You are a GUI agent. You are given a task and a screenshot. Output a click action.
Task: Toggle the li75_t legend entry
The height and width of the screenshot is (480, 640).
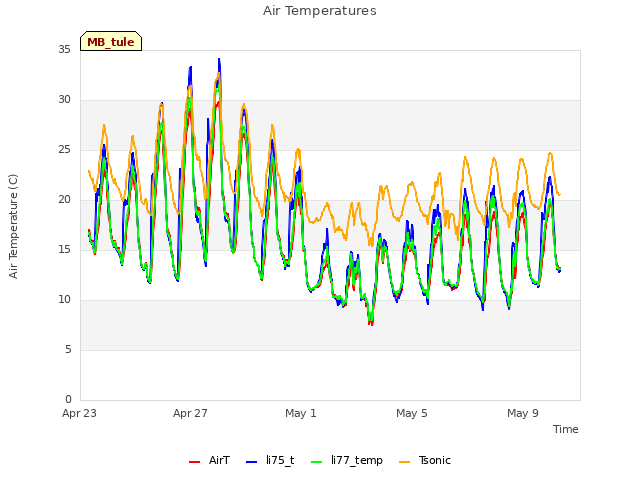[x=270, y=460]
